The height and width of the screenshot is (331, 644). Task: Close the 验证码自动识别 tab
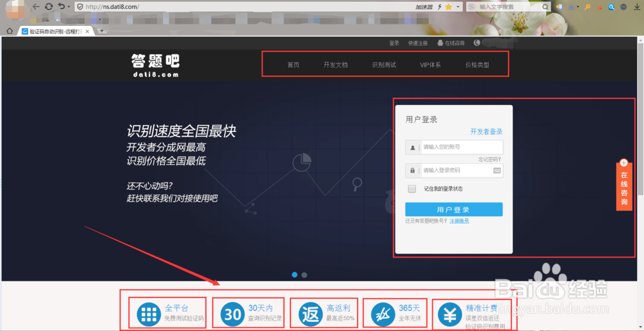click(87, 31)
